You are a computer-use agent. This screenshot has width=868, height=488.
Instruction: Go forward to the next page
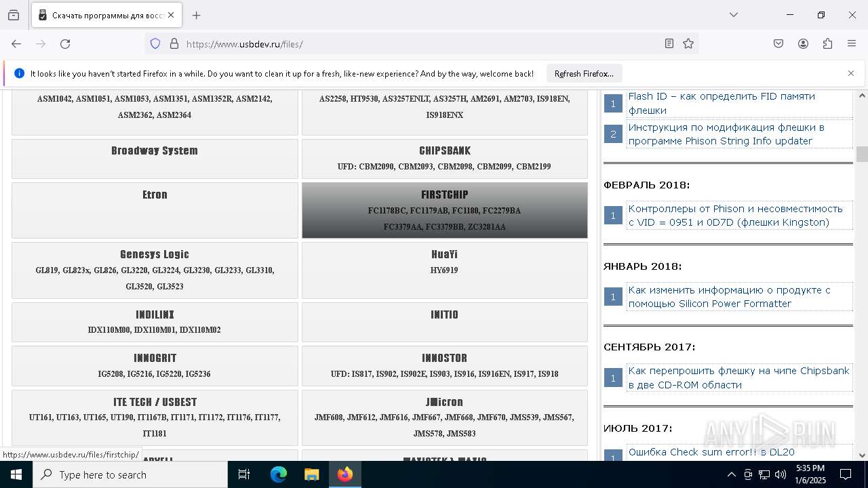[x=41, y=43]
